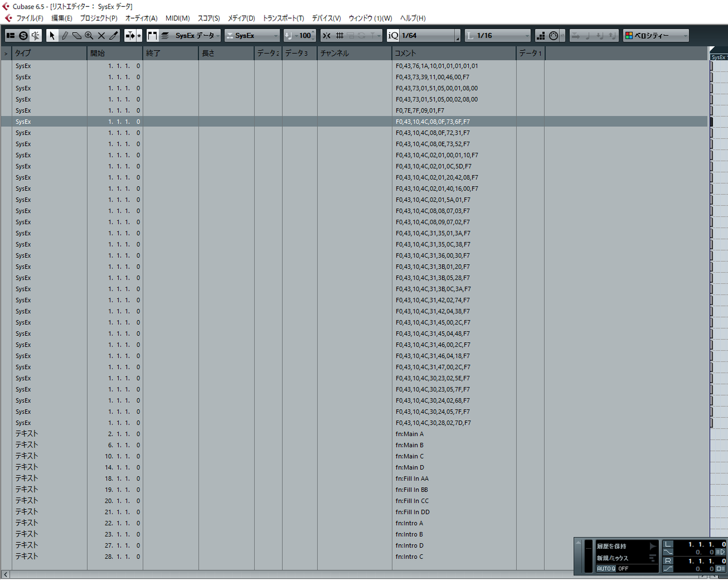Open the 1/64 quantize preset dropdown
Viewport: 728px width, 580px height.
[x=431, y=35]
